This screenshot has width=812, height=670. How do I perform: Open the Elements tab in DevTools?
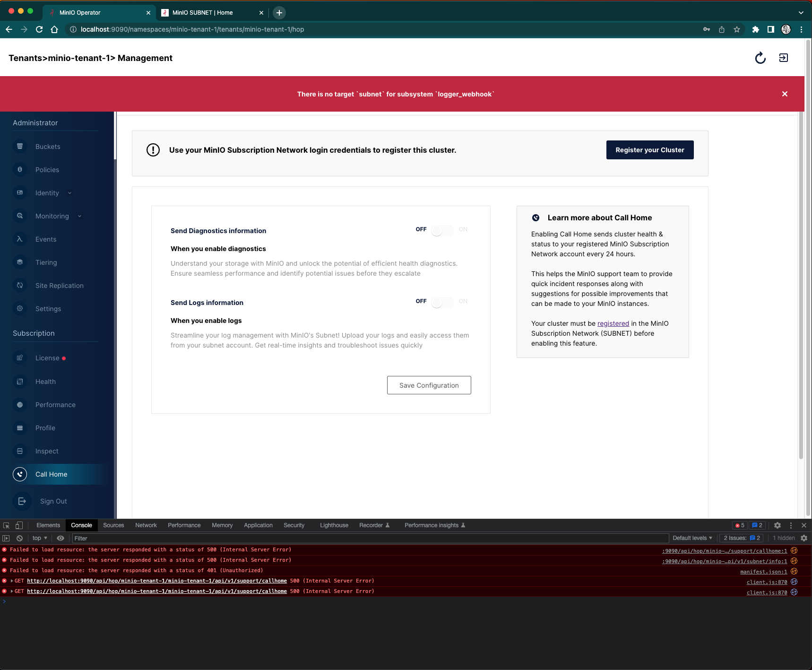click(48, 525)
